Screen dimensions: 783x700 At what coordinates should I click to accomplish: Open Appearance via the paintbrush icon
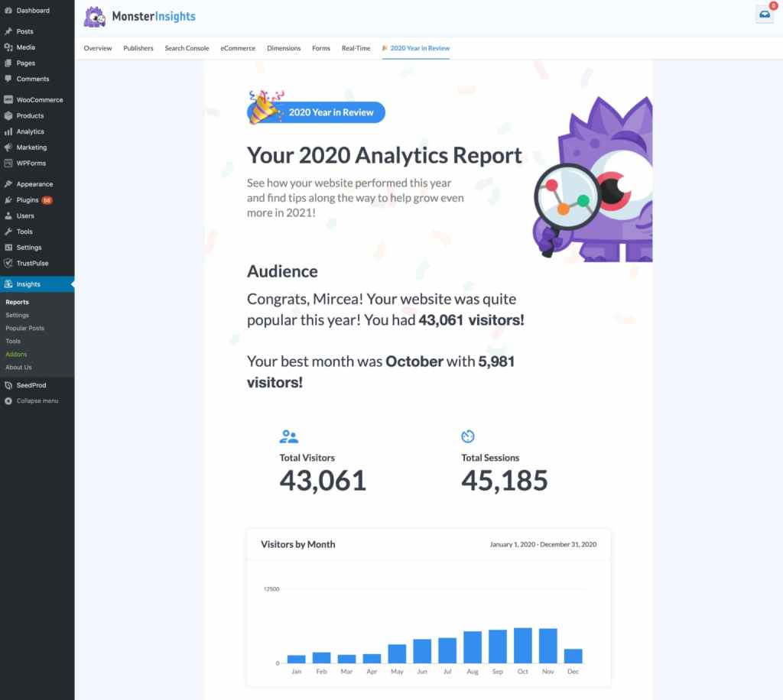[9, 183]
